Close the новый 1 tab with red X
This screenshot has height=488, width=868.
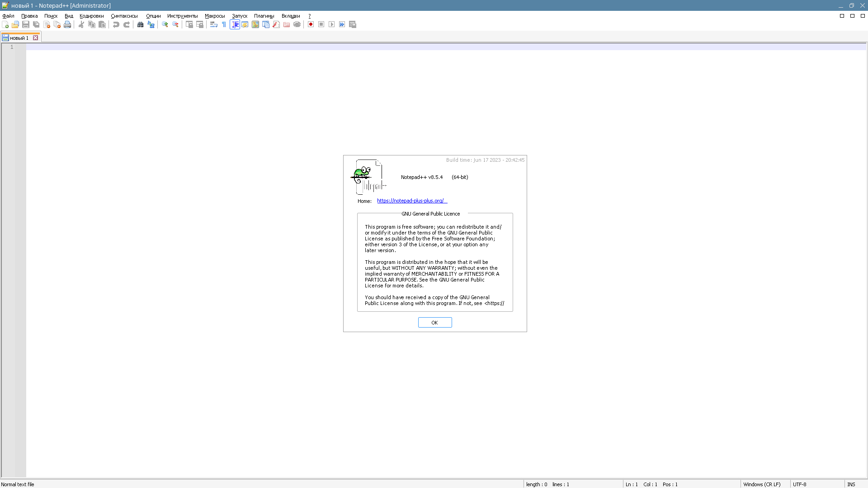click(x=35, y=38)
